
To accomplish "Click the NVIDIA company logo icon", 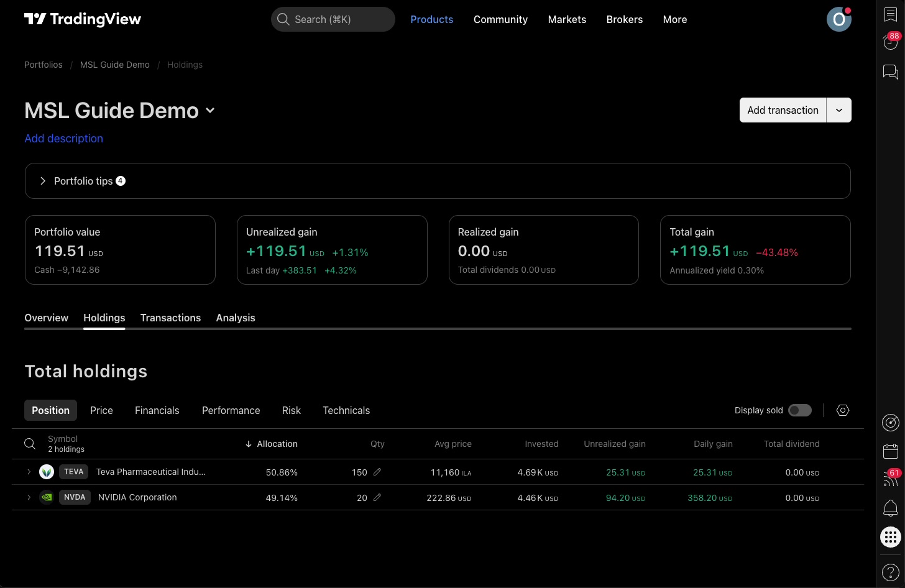I will (47, 497).
